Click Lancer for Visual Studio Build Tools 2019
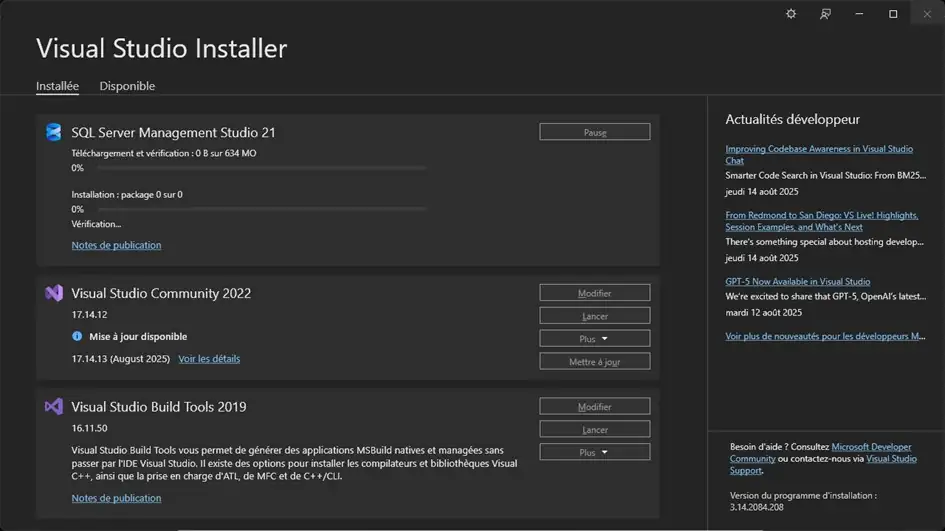This screenshot has height=531, width=945. 595,430
